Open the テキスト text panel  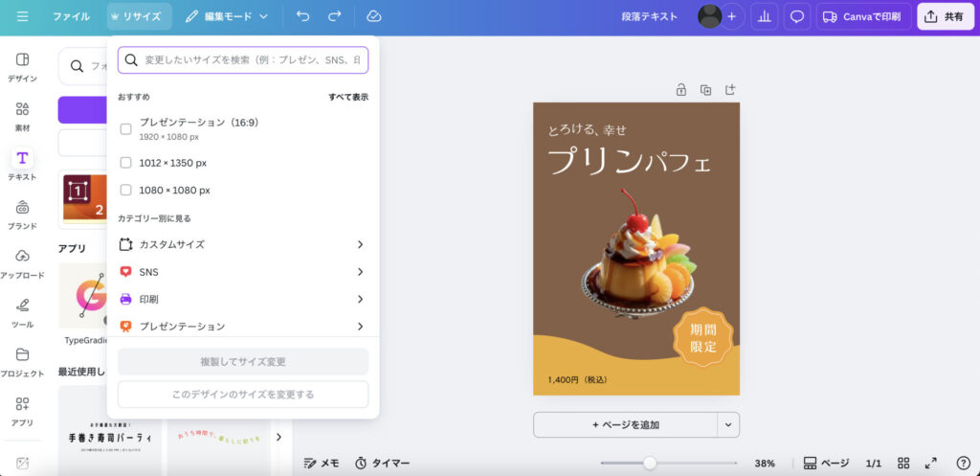point(23,167)
